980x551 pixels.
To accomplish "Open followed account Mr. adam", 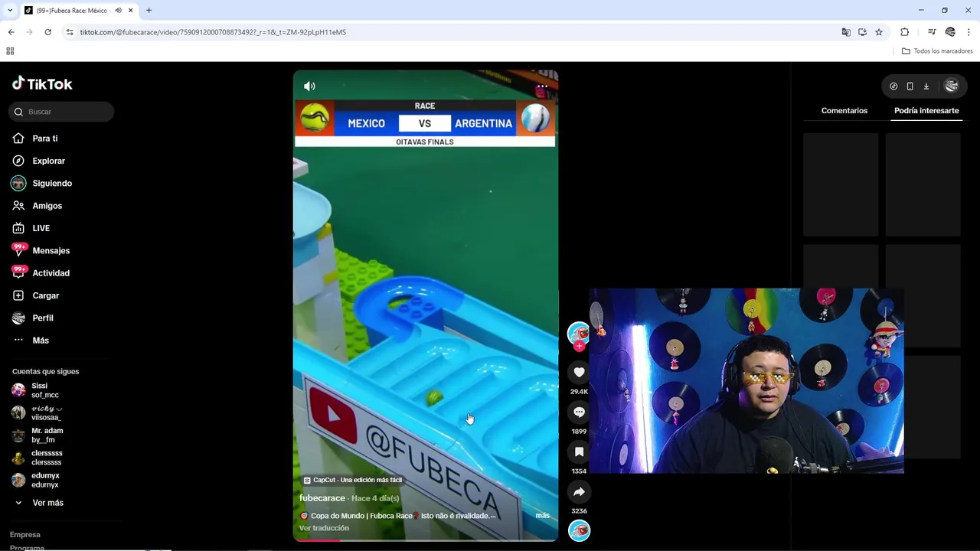I will coord(38,435).
